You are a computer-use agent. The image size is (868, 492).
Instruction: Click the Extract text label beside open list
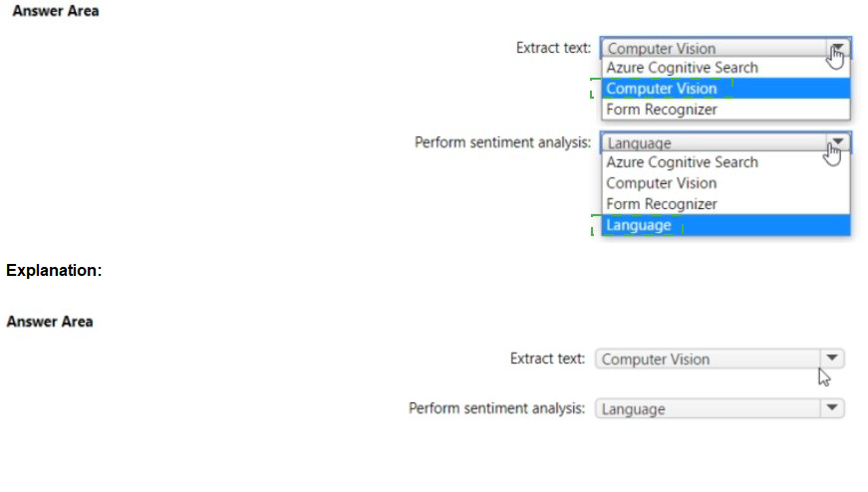pyautogui.click(x=553, y=48)
